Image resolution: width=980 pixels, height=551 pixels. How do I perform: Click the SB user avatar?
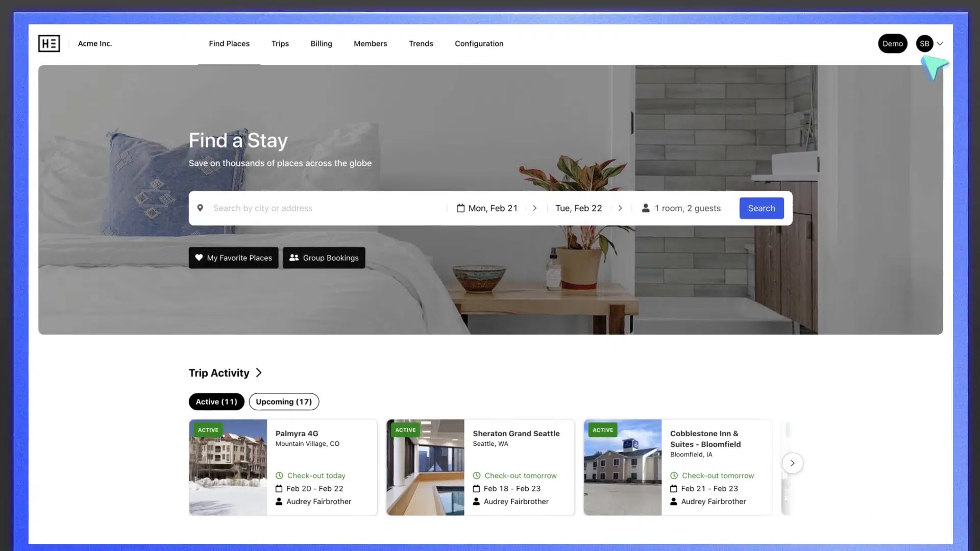coord(924,43)
